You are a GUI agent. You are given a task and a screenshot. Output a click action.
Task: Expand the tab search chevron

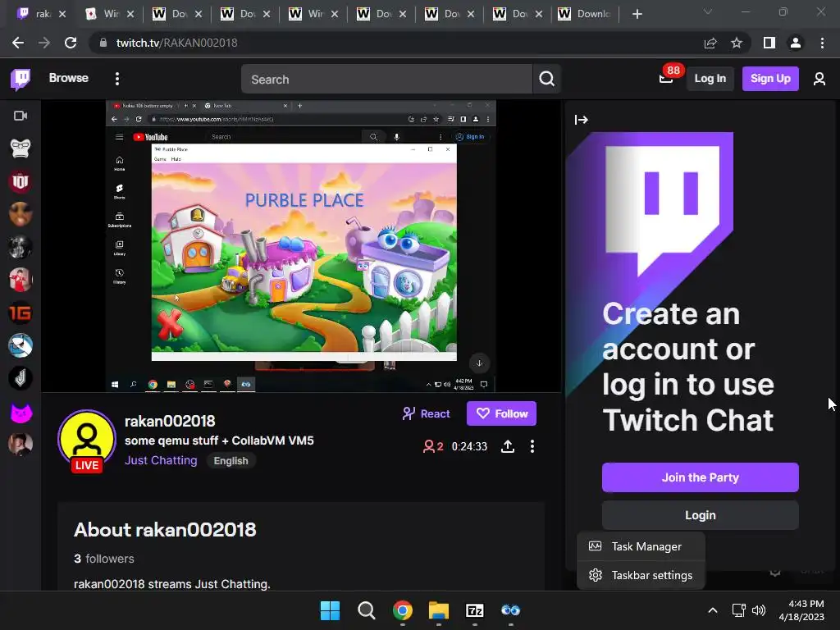pyautogui.click(x=708, y=11)
